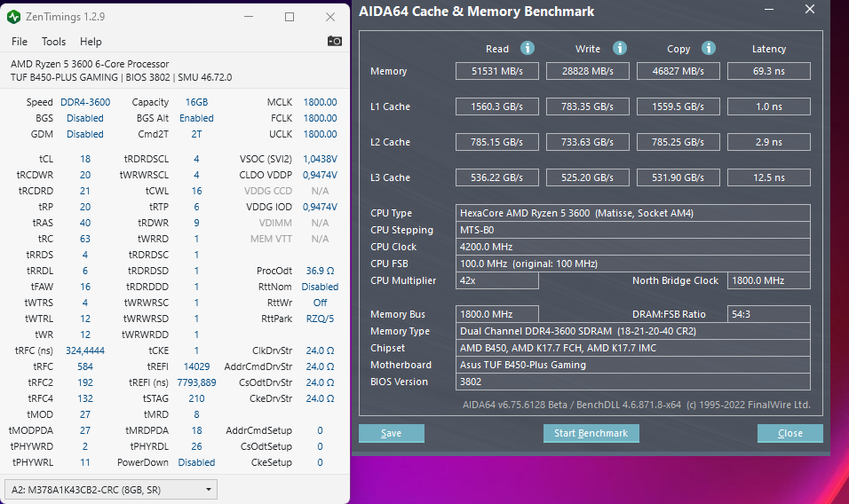Click the Read info icon in AIDA64

[528, 48]
